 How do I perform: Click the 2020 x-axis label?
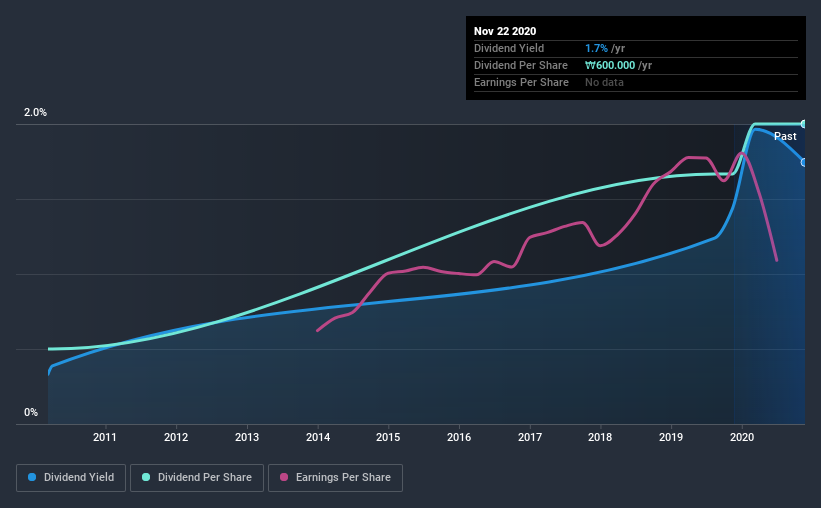(x=742, y=437)
